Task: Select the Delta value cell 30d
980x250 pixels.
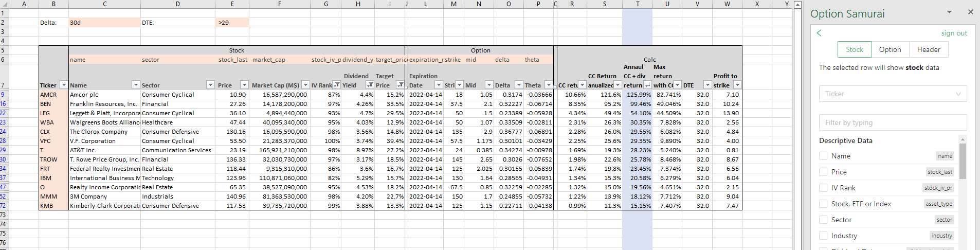Action: [105, 23]
